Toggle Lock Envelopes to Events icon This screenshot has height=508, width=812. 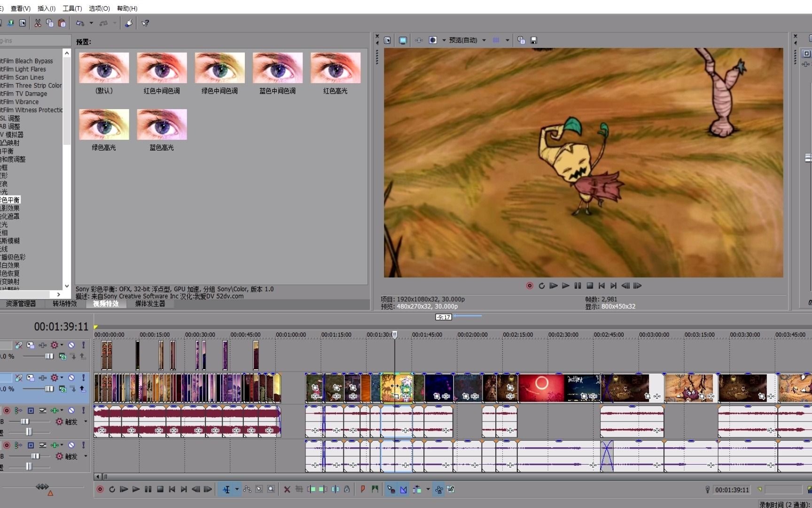pos(439,489)
